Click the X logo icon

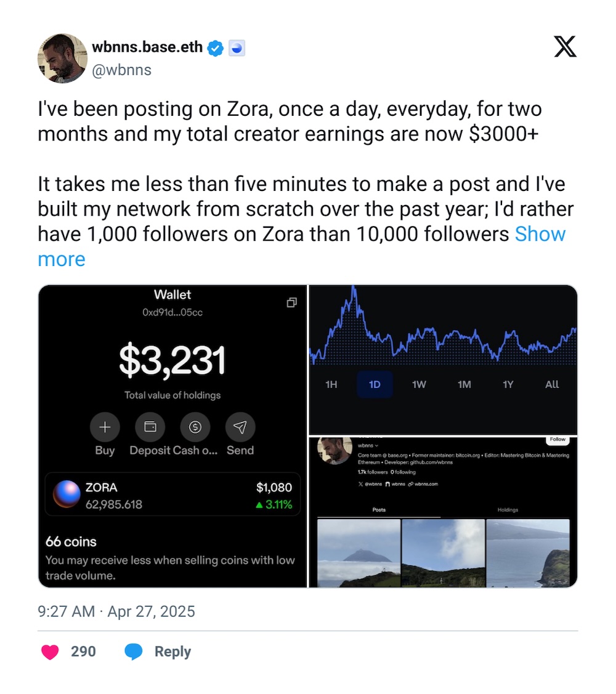coord(565,47)
